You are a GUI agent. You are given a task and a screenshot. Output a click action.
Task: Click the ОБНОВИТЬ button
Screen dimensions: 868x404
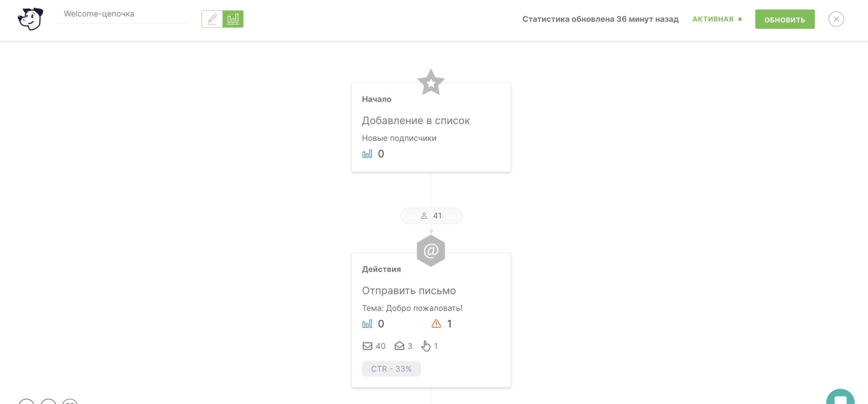coord(785,19)
